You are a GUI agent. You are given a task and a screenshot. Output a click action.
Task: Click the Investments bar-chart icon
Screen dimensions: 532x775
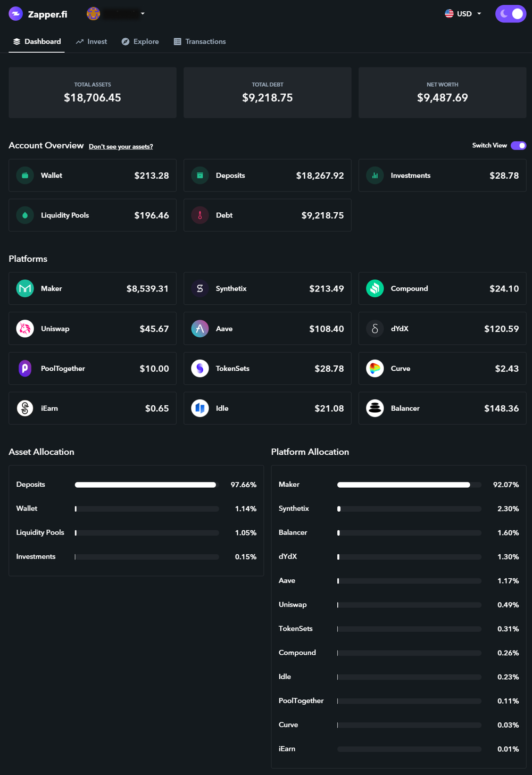click(375, 176)
